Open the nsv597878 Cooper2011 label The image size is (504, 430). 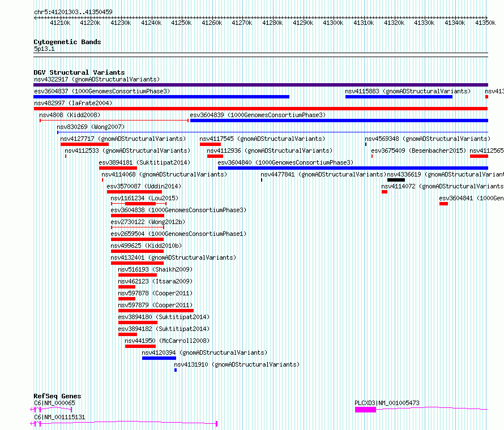point(155,293)
